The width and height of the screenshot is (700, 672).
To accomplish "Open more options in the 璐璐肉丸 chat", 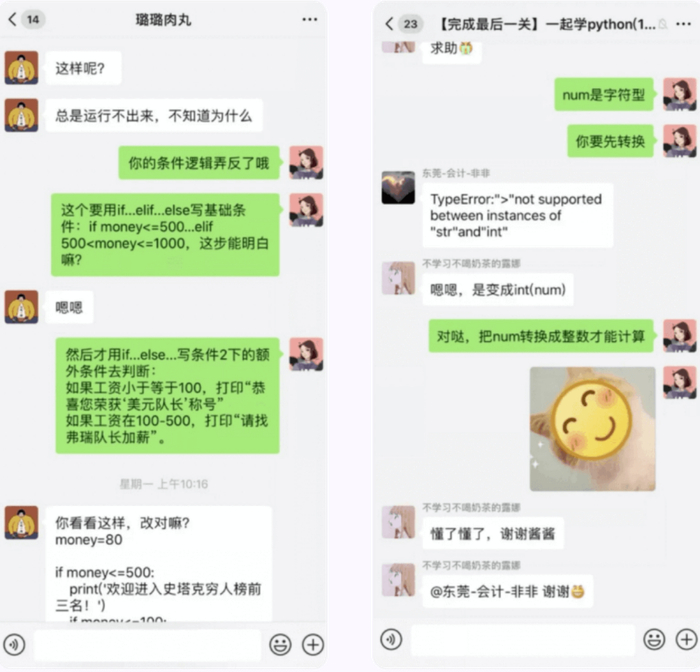I will pyautogui.click(x=309, y=20).
